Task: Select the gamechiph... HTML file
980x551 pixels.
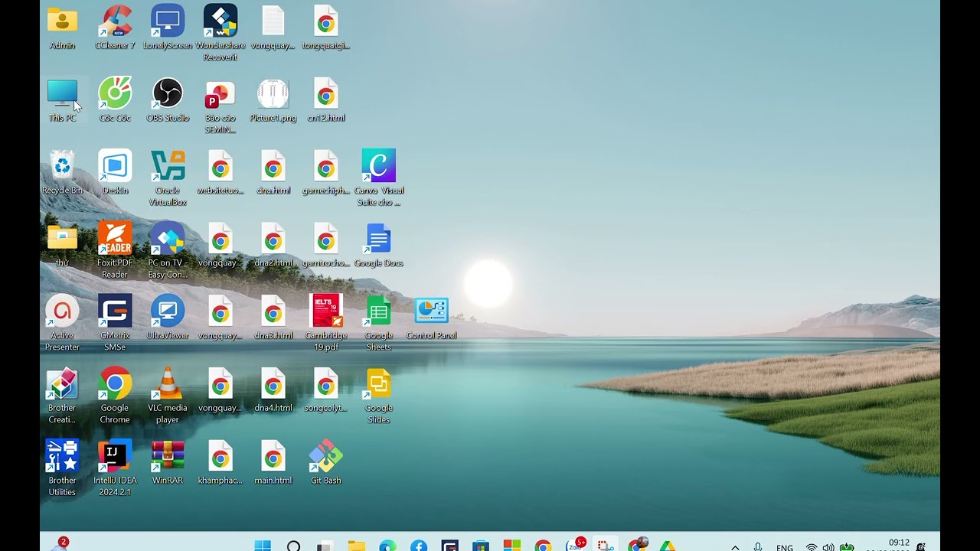Action: click(326, 172)
